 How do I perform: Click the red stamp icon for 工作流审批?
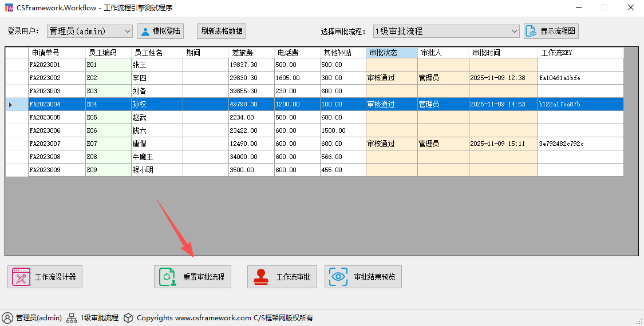coord(261,277)
